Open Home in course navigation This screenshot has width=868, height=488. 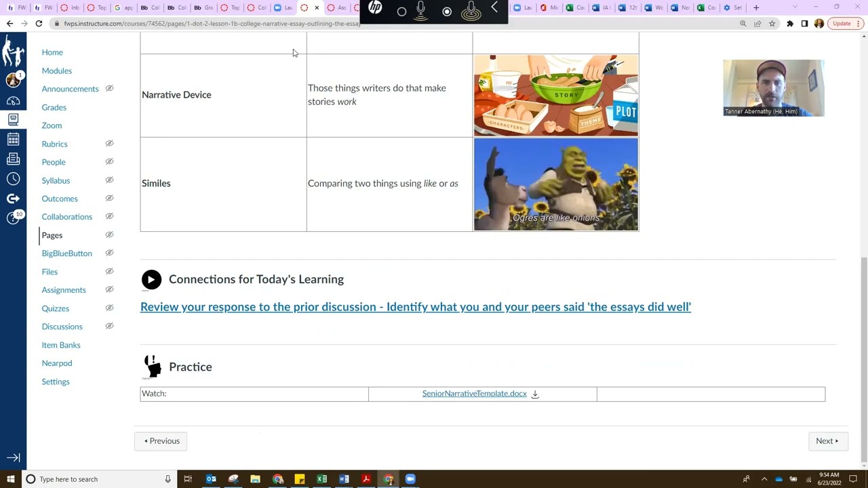point(52,52)
